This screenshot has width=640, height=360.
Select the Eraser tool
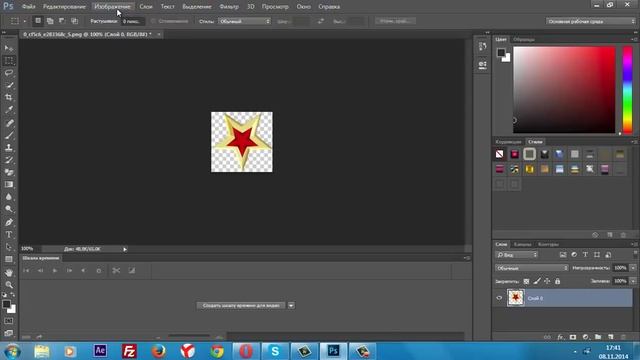coord(9,172)
